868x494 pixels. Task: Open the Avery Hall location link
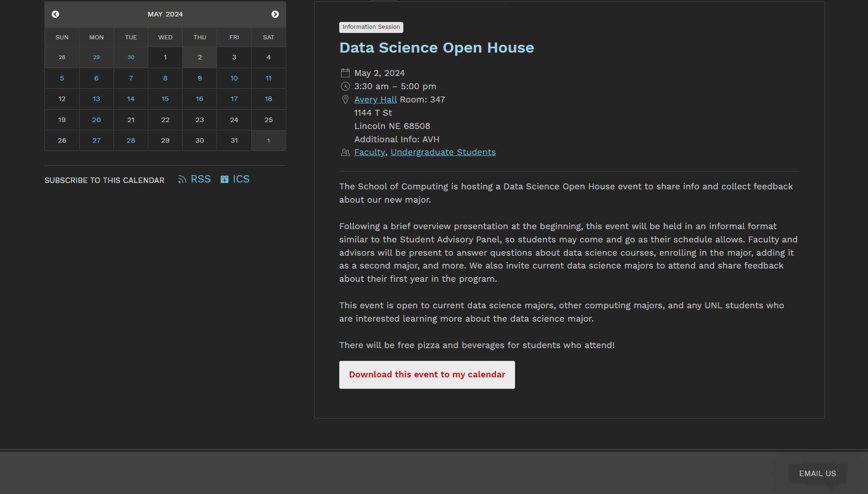point(375,100)
